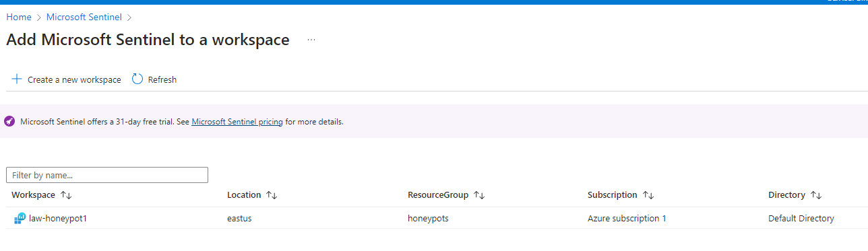Open Microsoft Sentinel breadcrumb link
Viewport: 868px width, 251px height.
[x=84, y=17]
